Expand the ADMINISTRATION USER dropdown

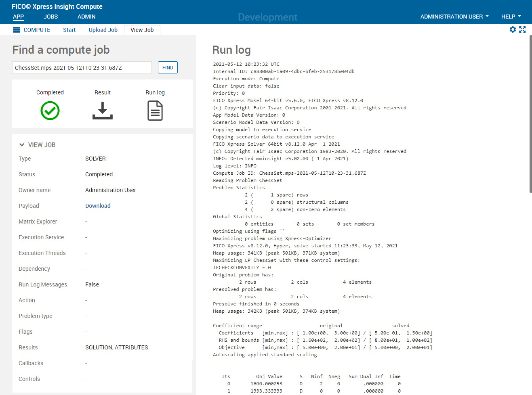coord(454,17)
